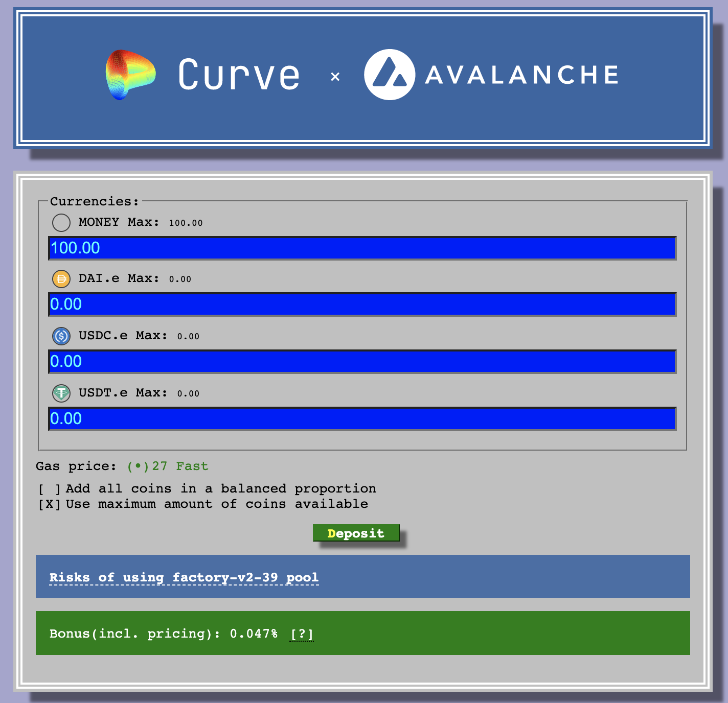Viewport: 728px width, 703px height.
Task: Uncheck Use maximum amount of coins available
Action: pyautogui.click(x=50, y=504)
